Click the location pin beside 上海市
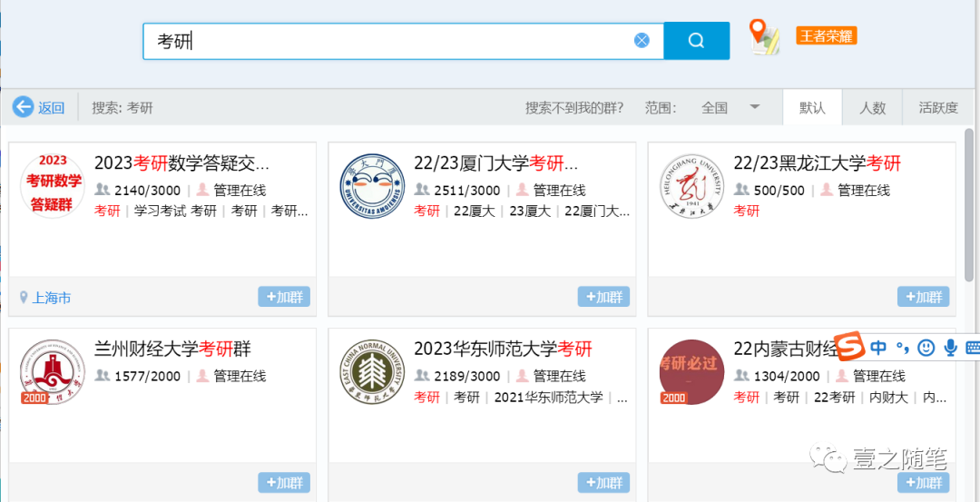This screenshot has height=502, width=980. [x=24, y=298]
